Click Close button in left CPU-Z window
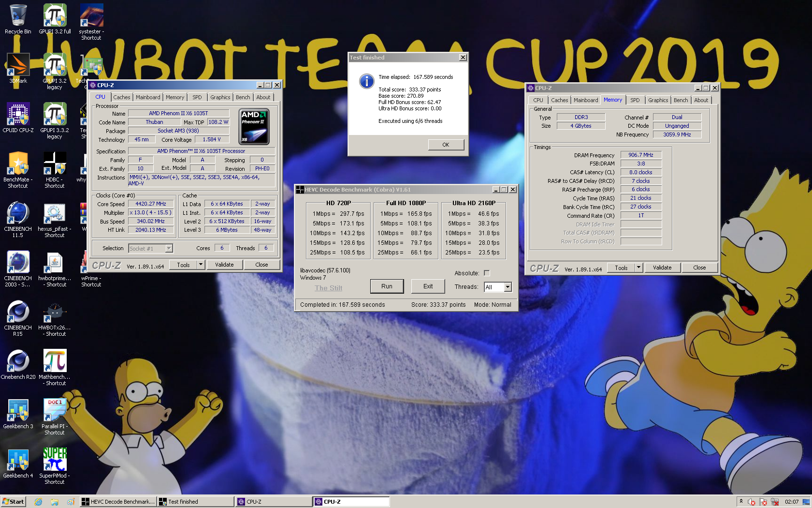 tap(261, 265)
